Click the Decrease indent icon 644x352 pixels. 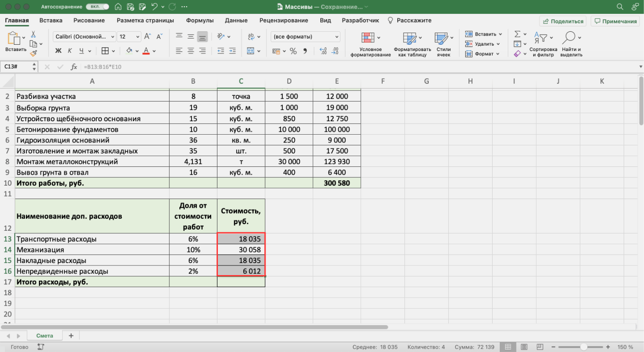(221, 51)
